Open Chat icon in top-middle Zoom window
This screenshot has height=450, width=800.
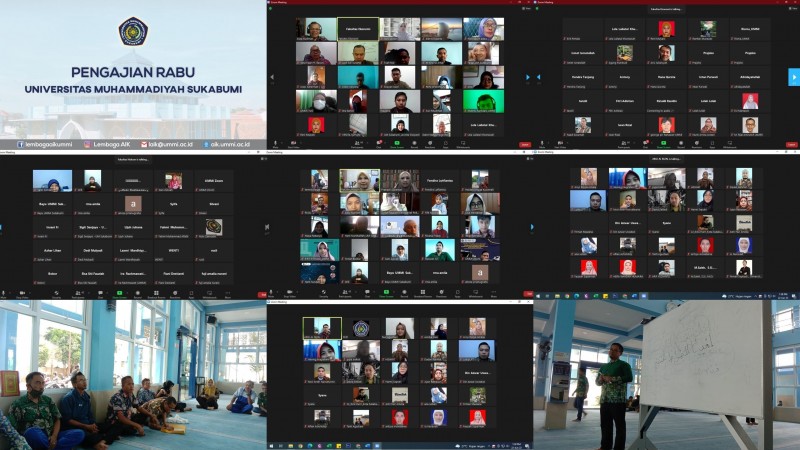pyautogui.click(x=377, y=143)
